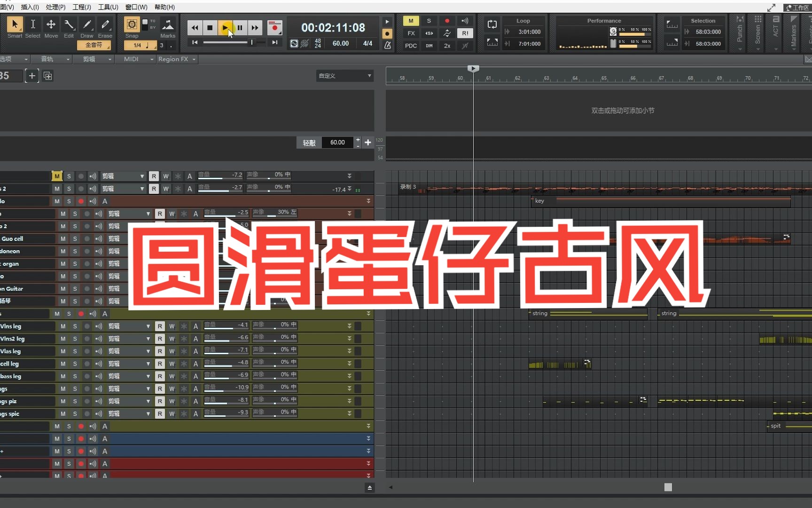The width and height of the screenshot is (812, 508).
Task: Open the 工程(J) menu
Action: click(x=82, y=7)
